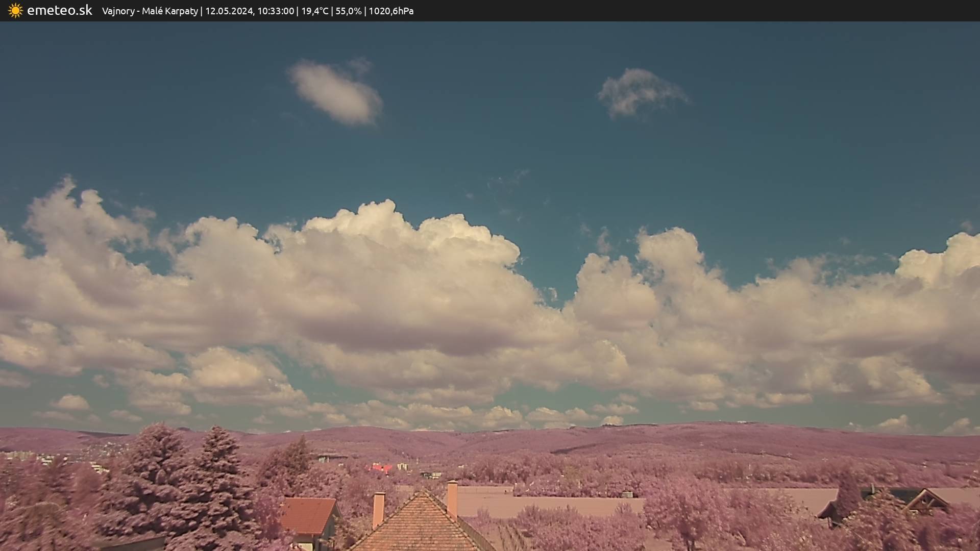Open the emeteo.sk site name
The width and height of the screenshot is (980, 551).
point(59,11)
